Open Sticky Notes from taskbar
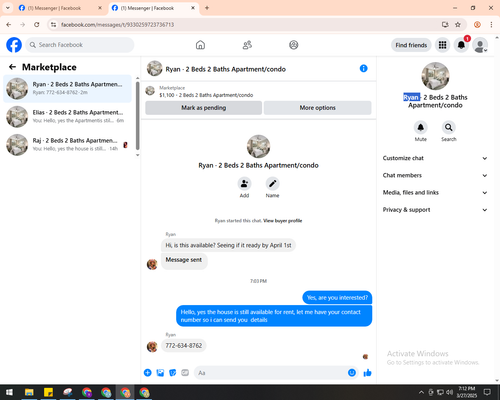Image resolution: width=500 pixels, height=400 pixels. coord(48,392)
